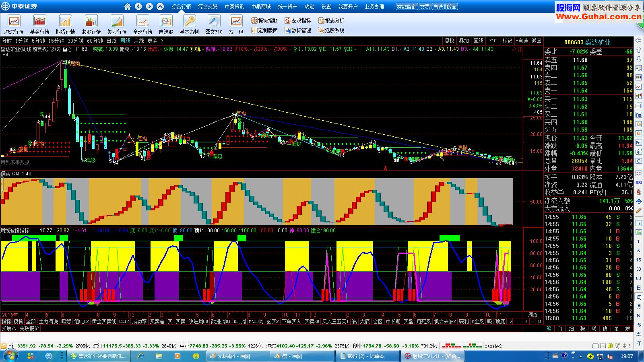
Task: Open 密码 (2) - 记事本 taskbar window
Action: tap(366, 356)
